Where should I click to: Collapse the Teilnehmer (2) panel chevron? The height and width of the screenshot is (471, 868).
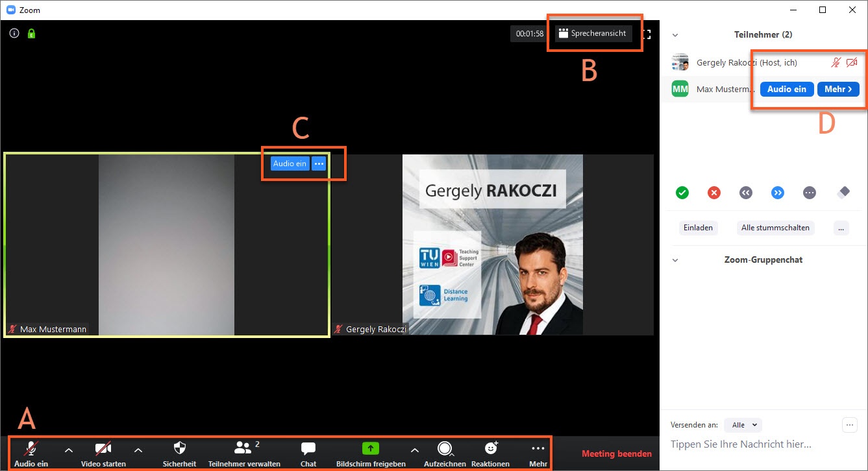coord(675,35)
